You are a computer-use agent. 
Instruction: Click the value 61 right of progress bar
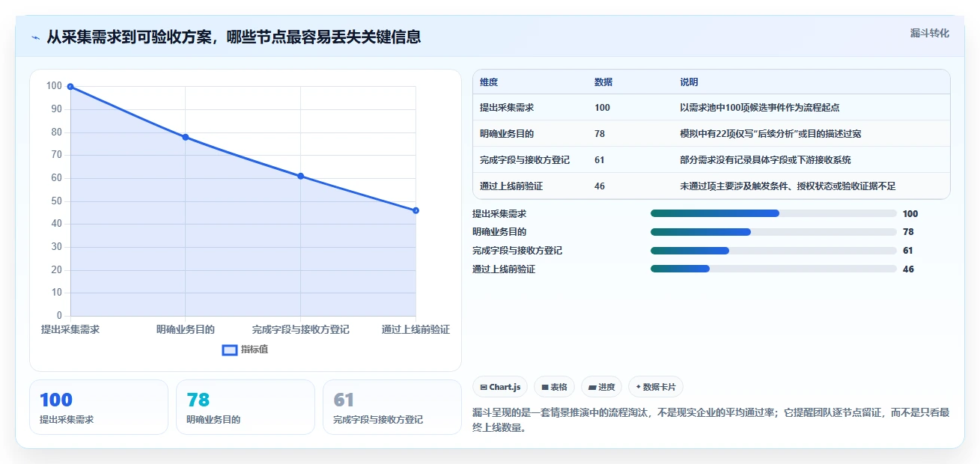908,251
